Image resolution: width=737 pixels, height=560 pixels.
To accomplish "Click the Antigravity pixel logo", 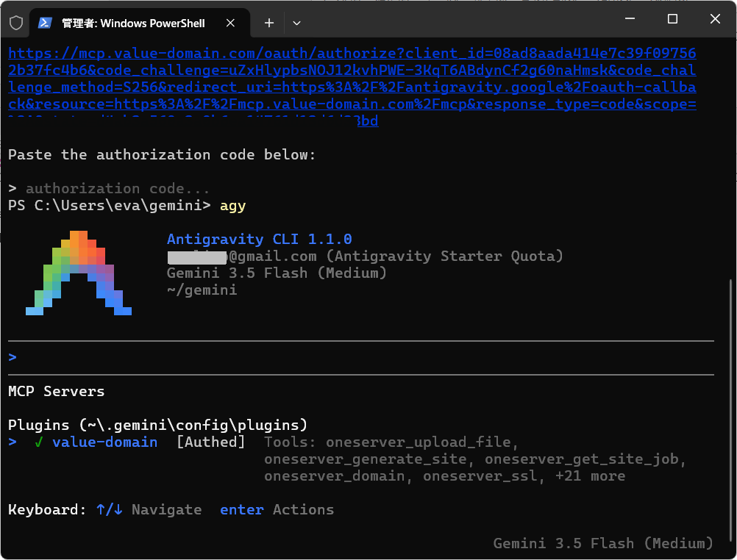I will point(79,273).
